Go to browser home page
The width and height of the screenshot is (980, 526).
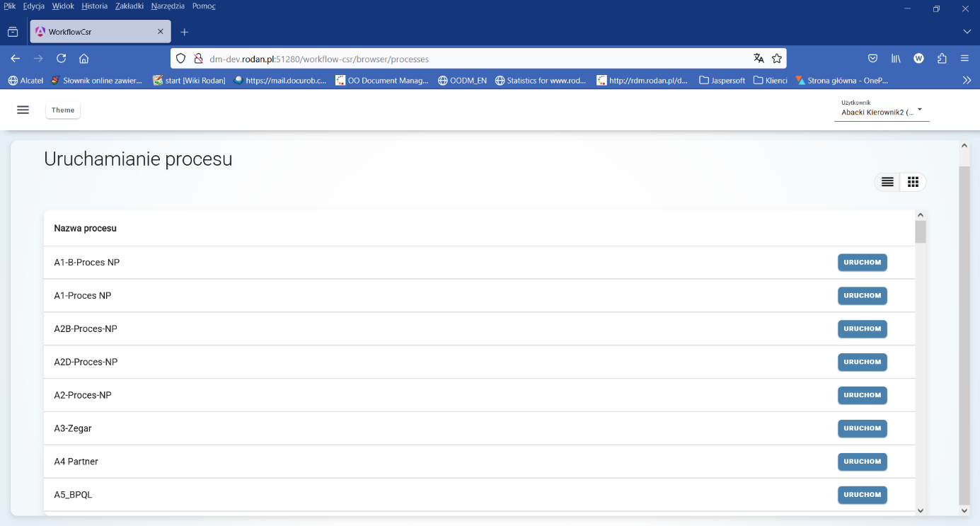tap(83, 59)
